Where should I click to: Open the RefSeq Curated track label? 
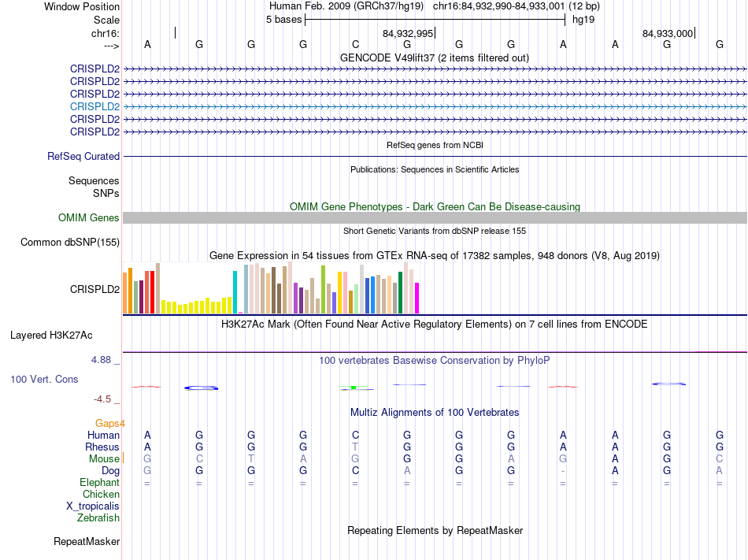pyautogui.click(x=83, y=157)
